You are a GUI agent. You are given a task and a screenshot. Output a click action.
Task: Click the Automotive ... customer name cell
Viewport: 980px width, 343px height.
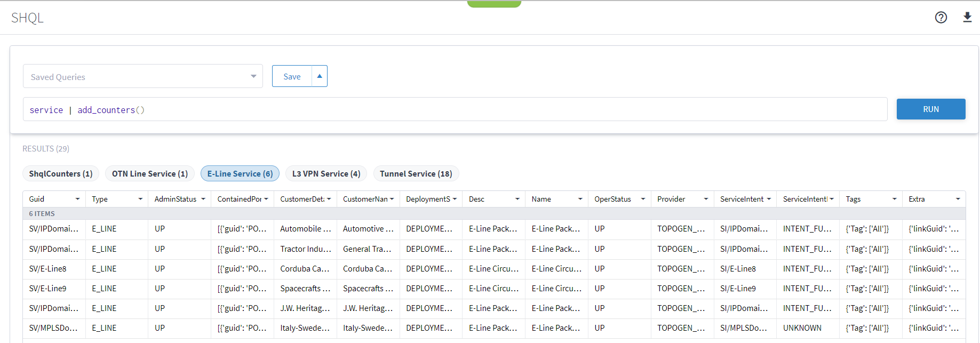click(368, 229)
